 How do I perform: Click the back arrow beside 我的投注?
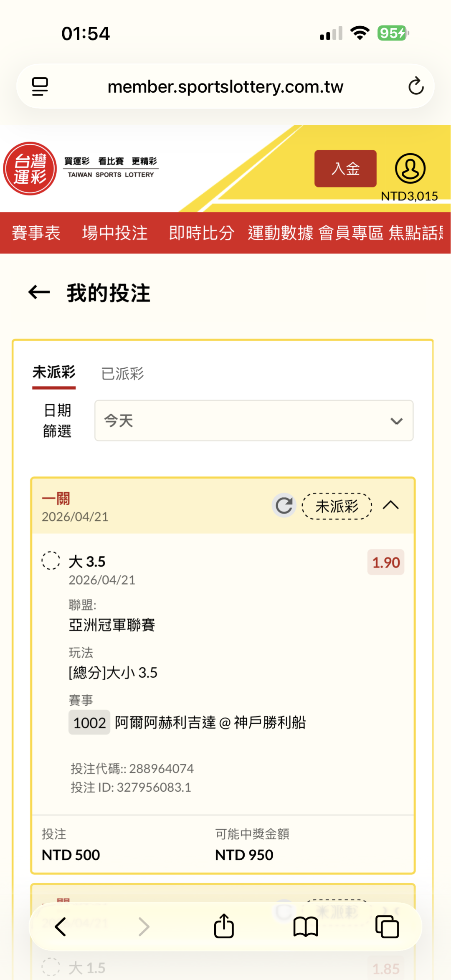coord(39,292)
